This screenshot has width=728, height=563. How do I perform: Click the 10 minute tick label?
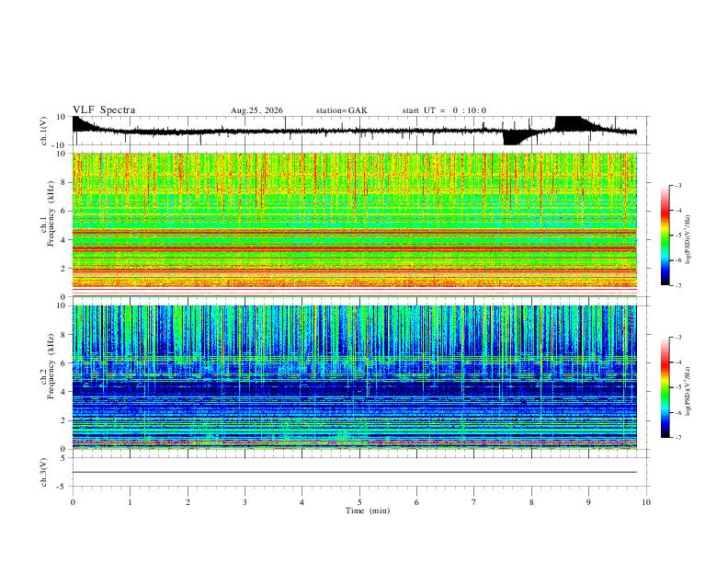click(646, 502)
